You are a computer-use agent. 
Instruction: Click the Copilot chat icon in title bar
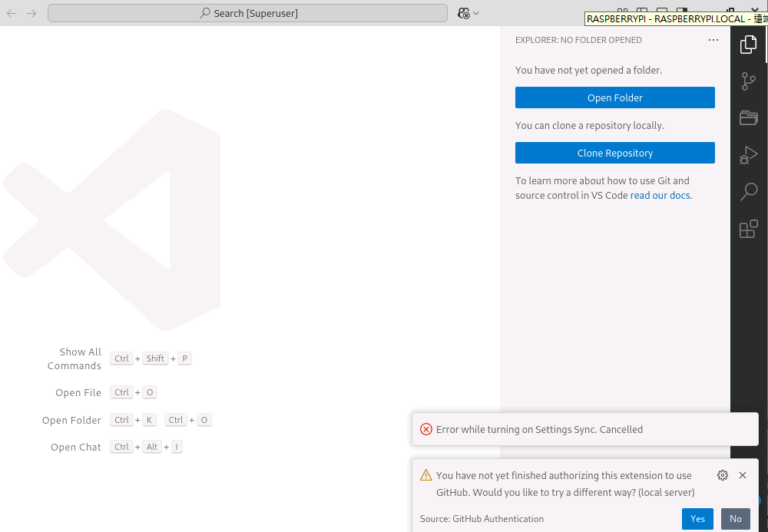(464, 13)
